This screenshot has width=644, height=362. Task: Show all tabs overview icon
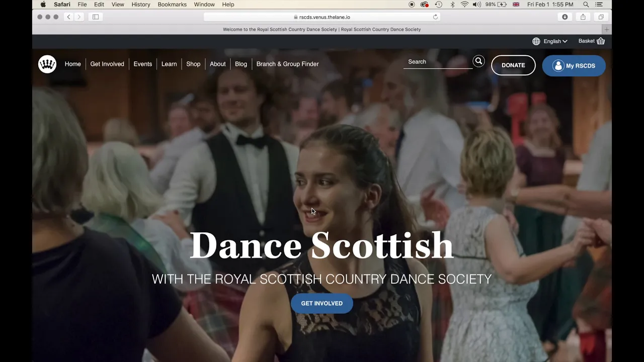601,17
